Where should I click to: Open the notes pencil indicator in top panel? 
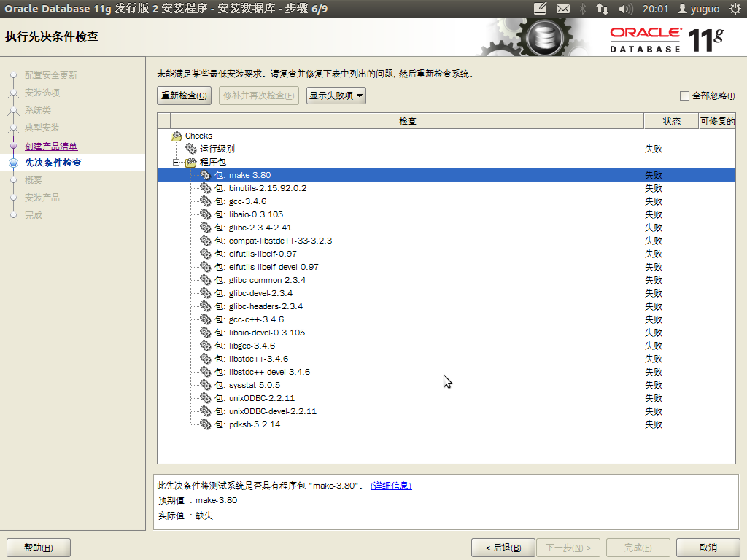(540, 9)
